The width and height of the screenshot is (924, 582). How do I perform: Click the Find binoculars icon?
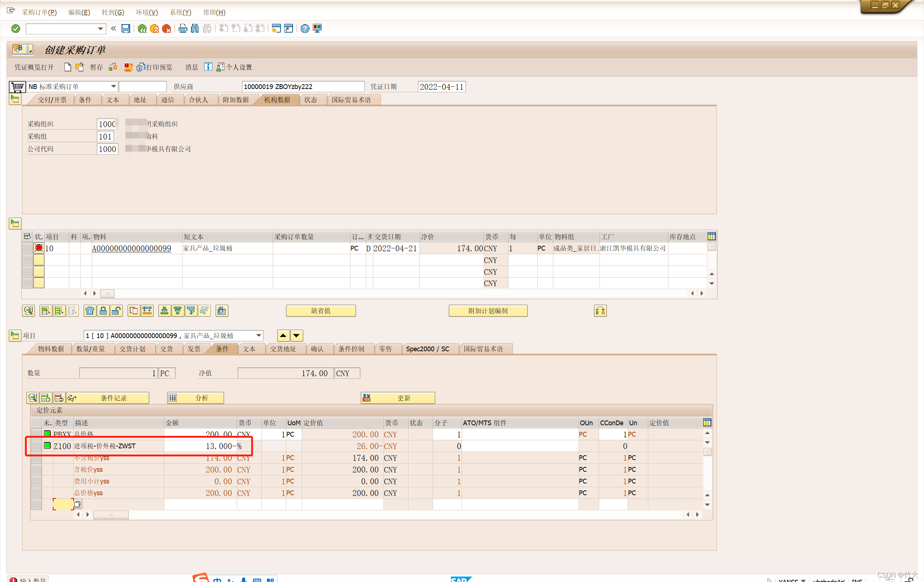point(195,29)
